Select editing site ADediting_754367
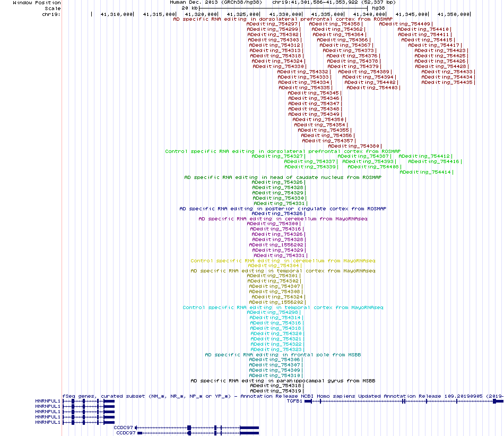This screenshot has height=436, width=504. pos(346,45)
